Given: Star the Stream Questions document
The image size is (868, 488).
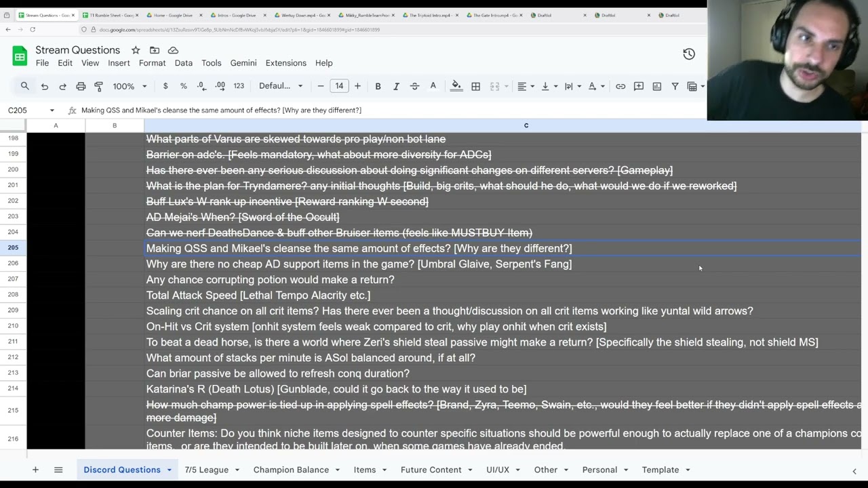Looking at the screenshot, I should pos(136,50).
